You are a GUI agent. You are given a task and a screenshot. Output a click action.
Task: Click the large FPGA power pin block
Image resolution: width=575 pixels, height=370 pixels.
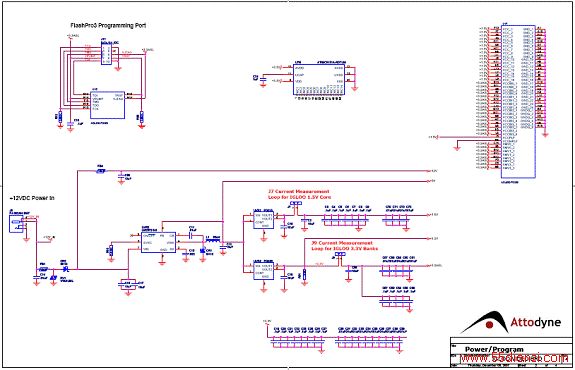pyautogui.click(x=518, y=102)
